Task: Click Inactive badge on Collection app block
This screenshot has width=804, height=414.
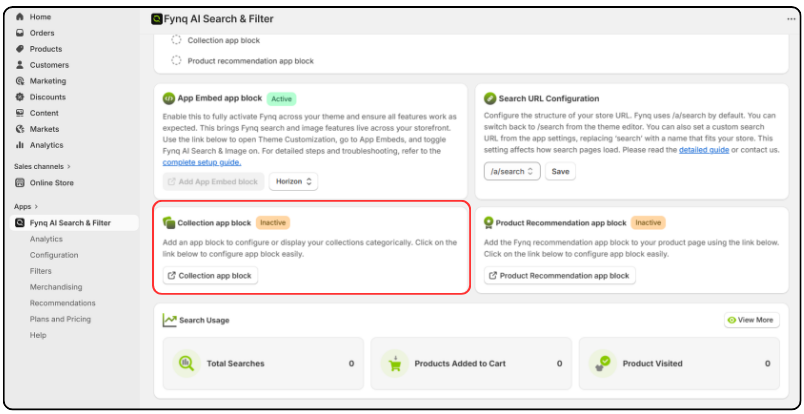Action: point(273,223)
